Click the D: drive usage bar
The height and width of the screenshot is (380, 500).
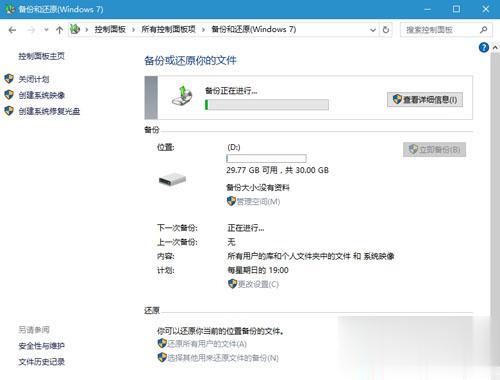266,158
